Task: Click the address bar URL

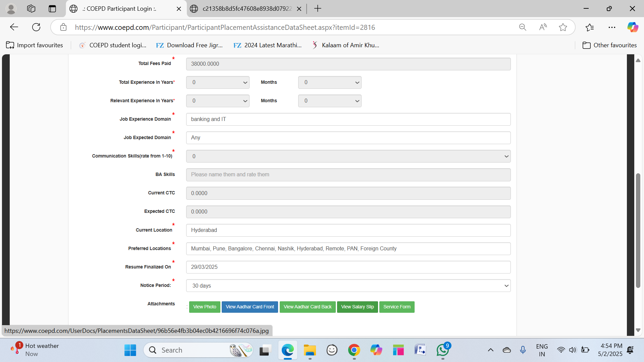Action: pos(225,27)
